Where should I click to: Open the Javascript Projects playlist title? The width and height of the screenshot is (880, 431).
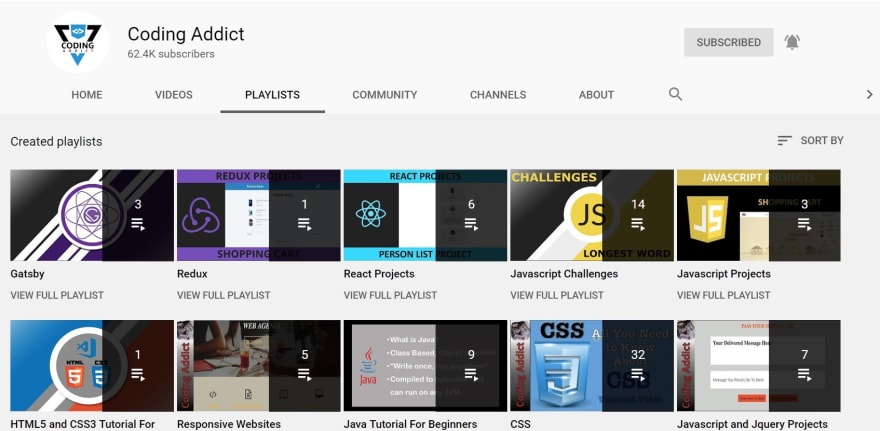click(x=724, y=274)
